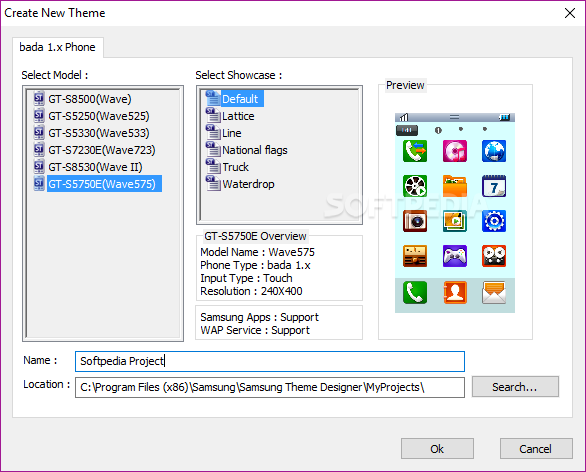Close the Create New Theme dialog

pos(570,13)
